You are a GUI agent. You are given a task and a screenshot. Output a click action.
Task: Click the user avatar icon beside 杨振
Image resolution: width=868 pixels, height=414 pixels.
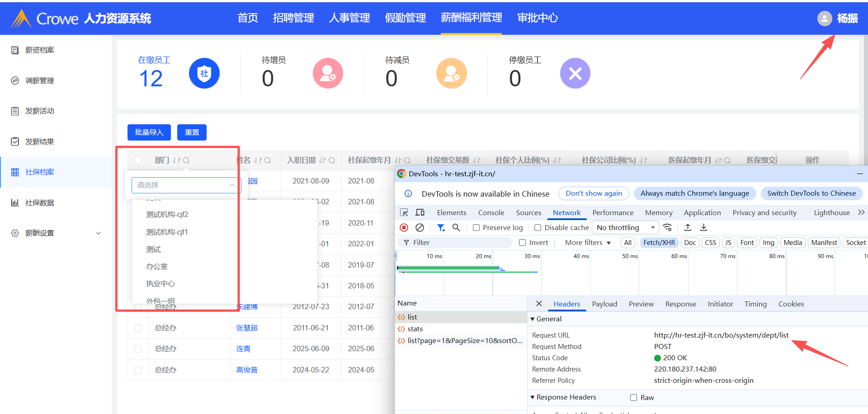click(825, 19)
